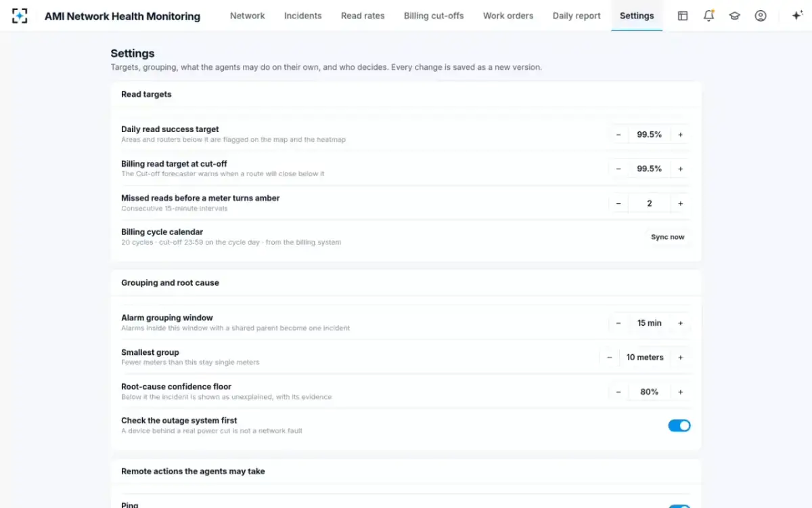The height and width of the screenshot is (508, 812).
Task: Decrease Alarm grouping window
Action: pyautogui.click(x=618, y=323)
